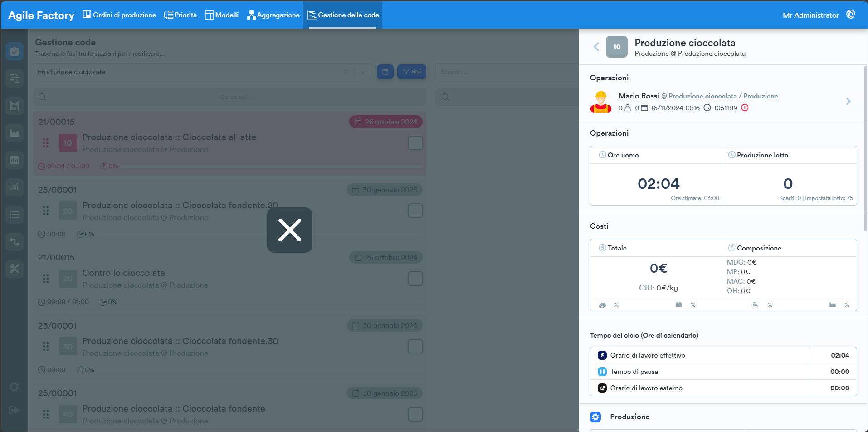Click order number 25/00001 of Cioccolata fondente.20
The height and width of the screenshot is (432, 868).
click(57, 190)
